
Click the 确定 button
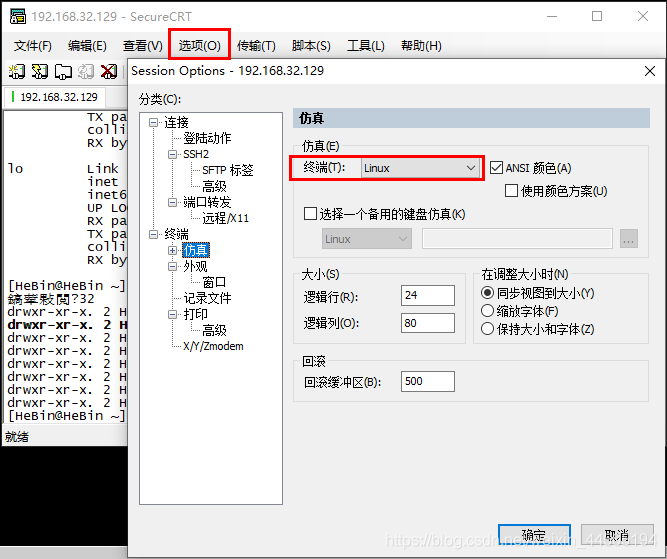tap(534, 536)
